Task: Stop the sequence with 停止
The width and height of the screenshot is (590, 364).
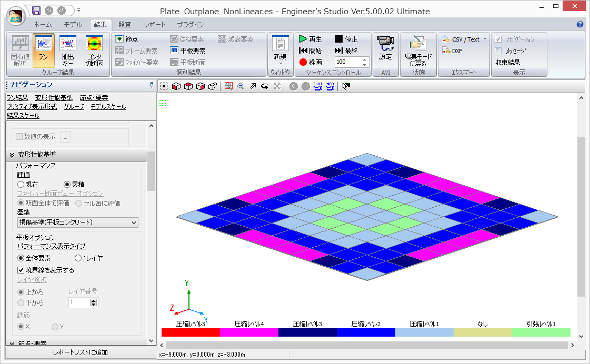Action: pos(346,39)
